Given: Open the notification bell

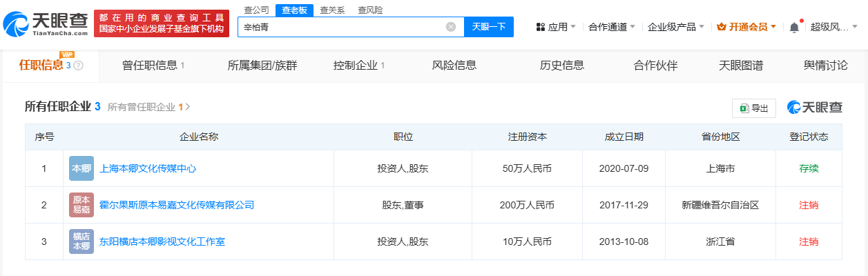Looking at the screenshot, I should (x=794, y=27).
